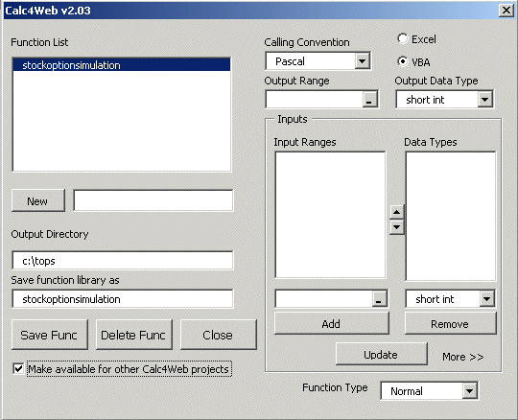Open the Output Data Type dropdown arrow
The height and width of the screenshot is (420, 518).
pos(484,100)
